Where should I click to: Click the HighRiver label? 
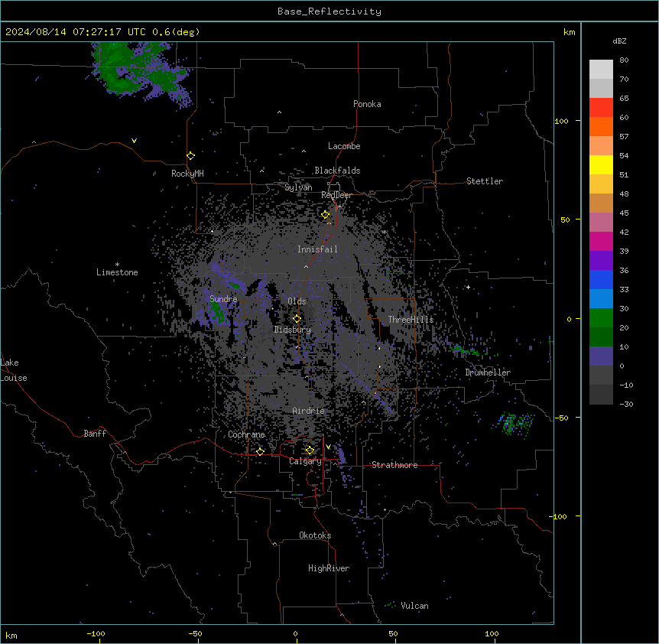click(329, 568)
